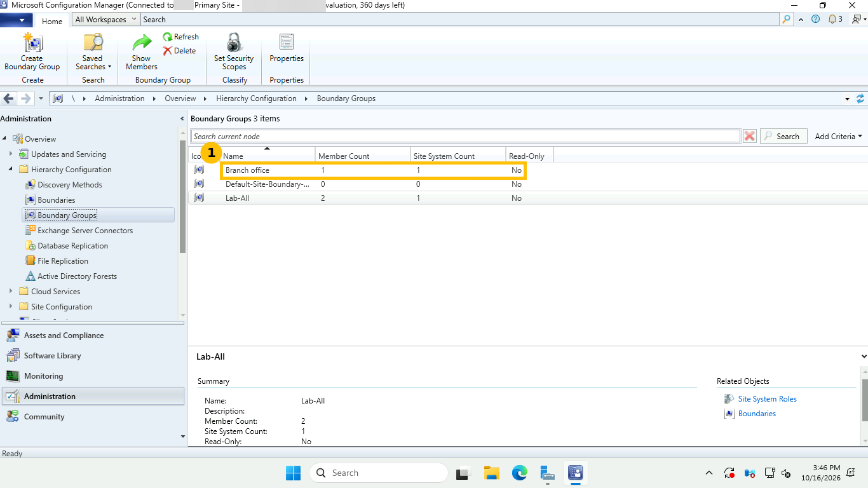Open the Boundaries related objects link
The image size is (868, 488).
point(757,414)
